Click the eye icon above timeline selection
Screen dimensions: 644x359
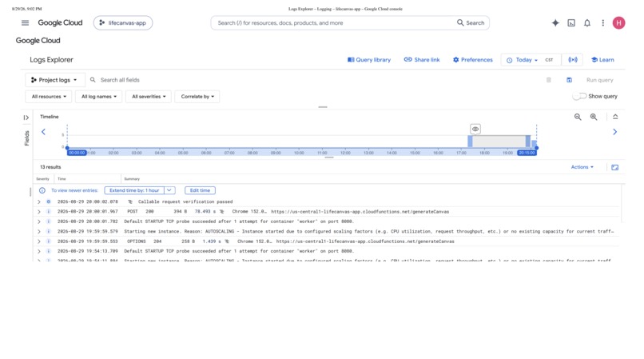(x=475, y=129)
